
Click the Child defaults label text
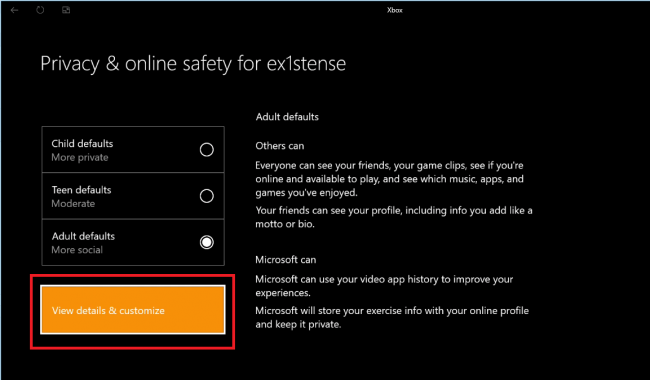pos(82,144)
